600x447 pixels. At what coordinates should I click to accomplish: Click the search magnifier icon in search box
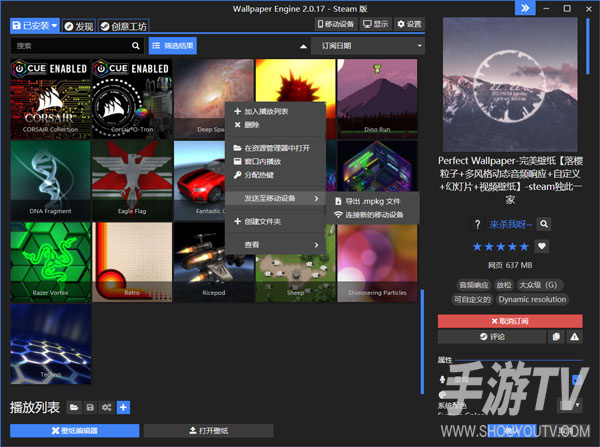click(x=135, y=46)
